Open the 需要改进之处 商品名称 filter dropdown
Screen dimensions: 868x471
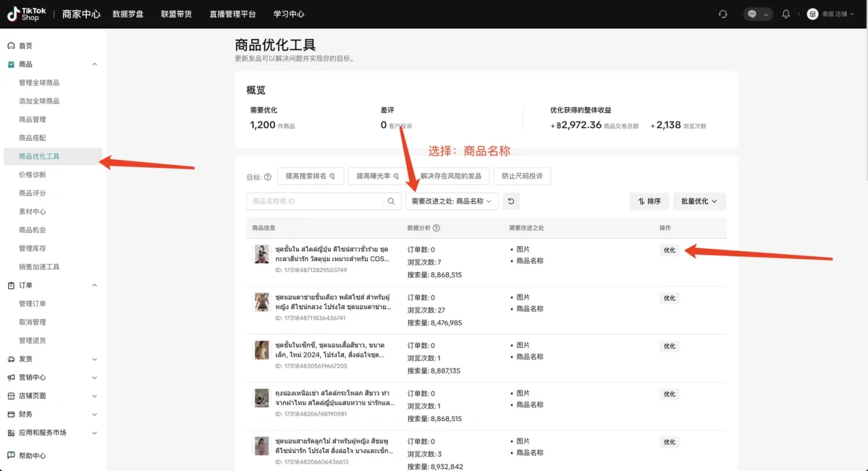click(x=451, y=201)
